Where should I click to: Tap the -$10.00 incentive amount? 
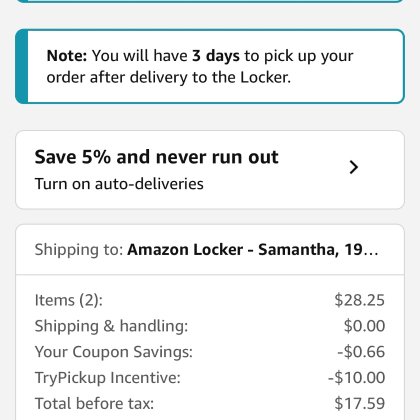coord(356,378)
